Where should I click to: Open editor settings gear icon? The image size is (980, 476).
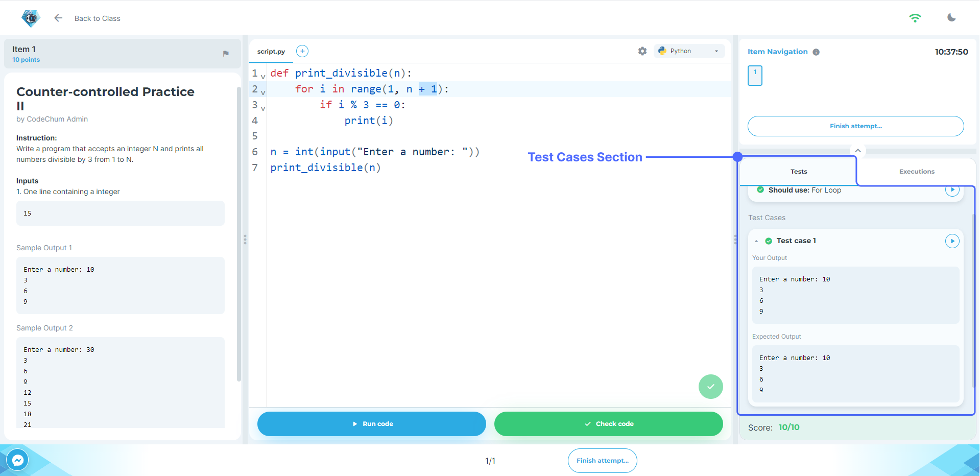coord(642,51)
